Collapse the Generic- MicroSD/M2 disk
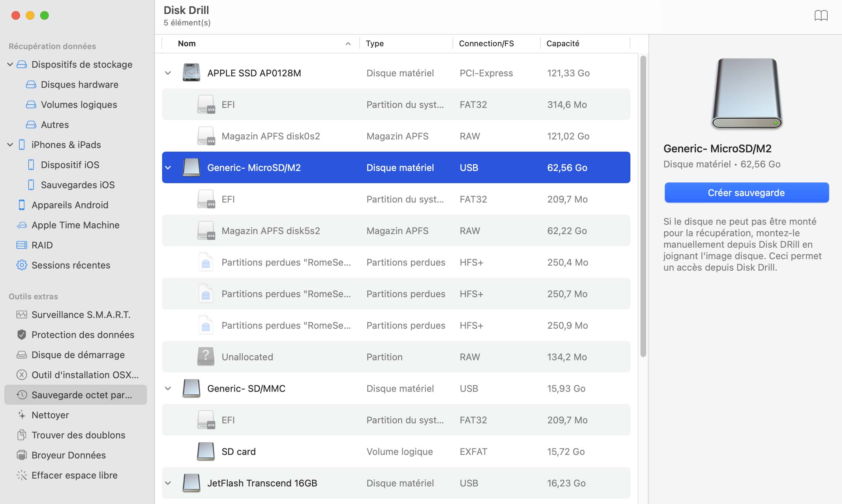842x504 pixels. coord(169,167)
